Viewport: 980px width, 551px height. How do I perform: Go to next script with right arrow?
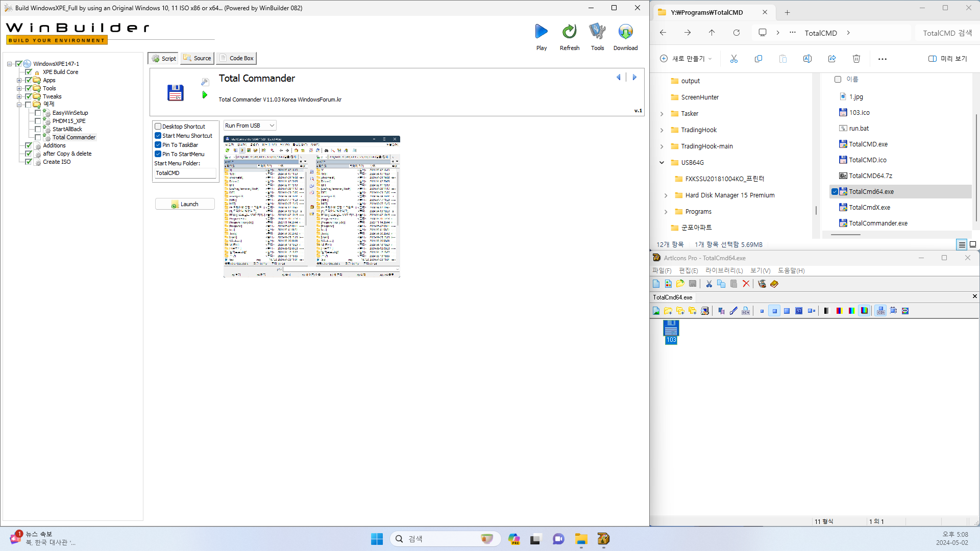coord(634,77)
